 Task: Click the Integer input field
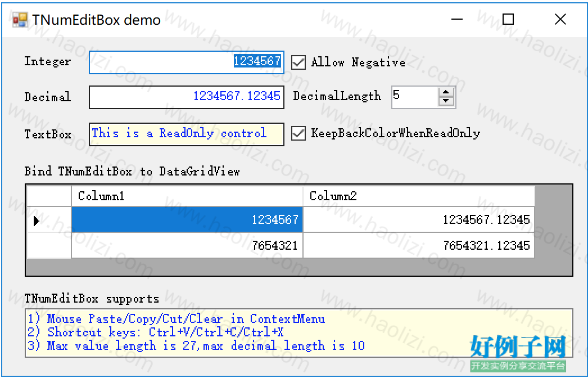(x=187, y=62)
